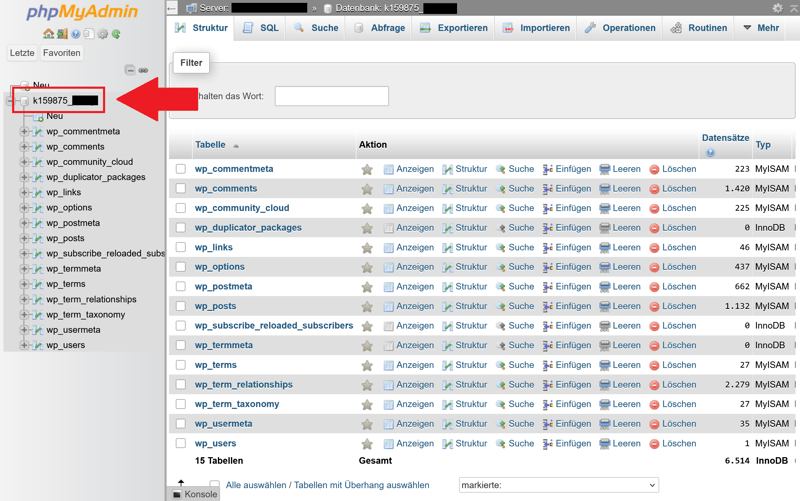Image resolution: width=800 pixels, height=501 pixels.
Task: Click the page settings gear at top right
Action: 777,8
